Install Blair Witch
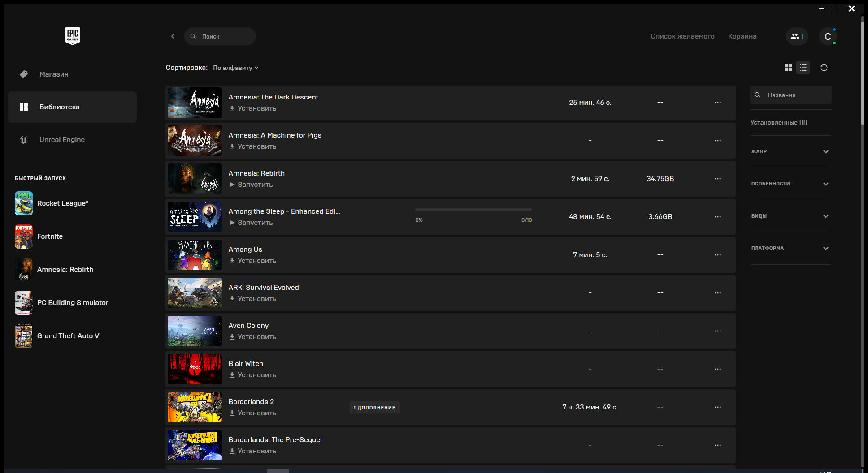 coord(253,375)
